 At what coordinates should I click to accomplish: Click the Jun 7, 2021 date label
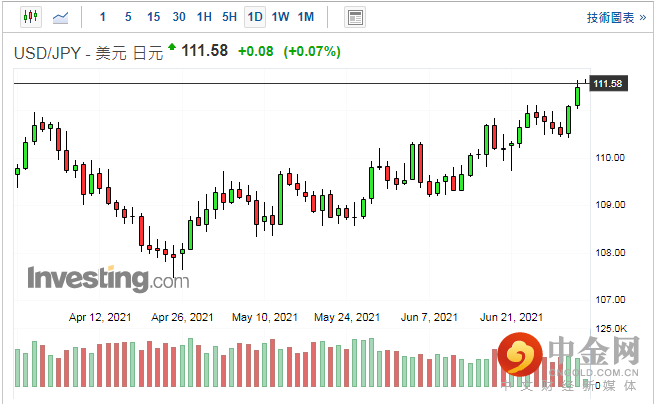coord(429,317)
